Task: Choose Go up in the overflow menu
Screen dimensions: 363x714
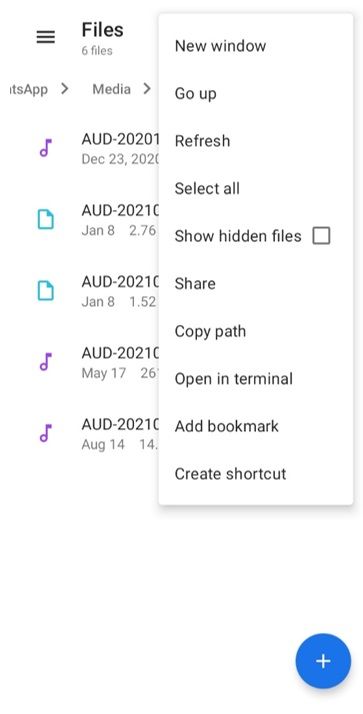Action: (256, 93)
